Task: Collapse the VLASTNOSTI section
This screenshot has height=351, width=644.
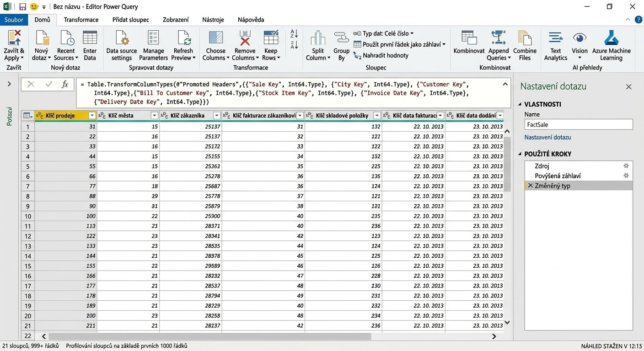Action: click(x=520, y=104)
